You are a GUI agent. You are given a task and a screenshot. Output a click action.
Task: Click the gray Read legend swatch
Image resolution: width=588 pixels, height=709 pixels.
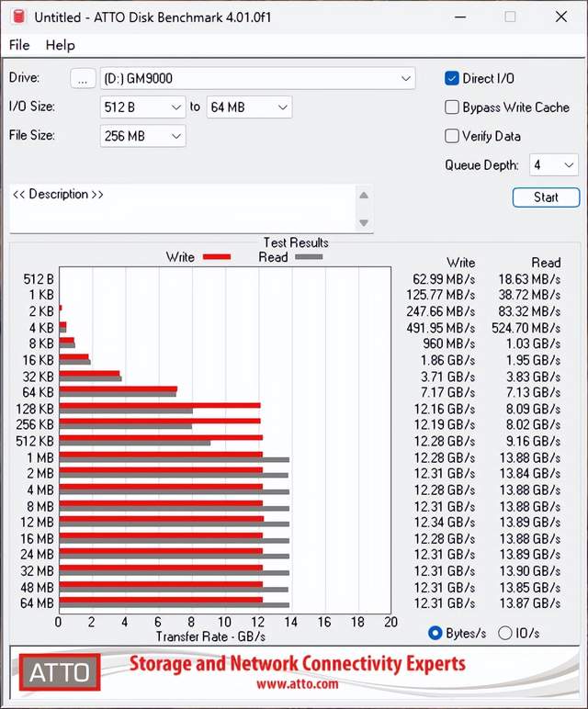309,257
